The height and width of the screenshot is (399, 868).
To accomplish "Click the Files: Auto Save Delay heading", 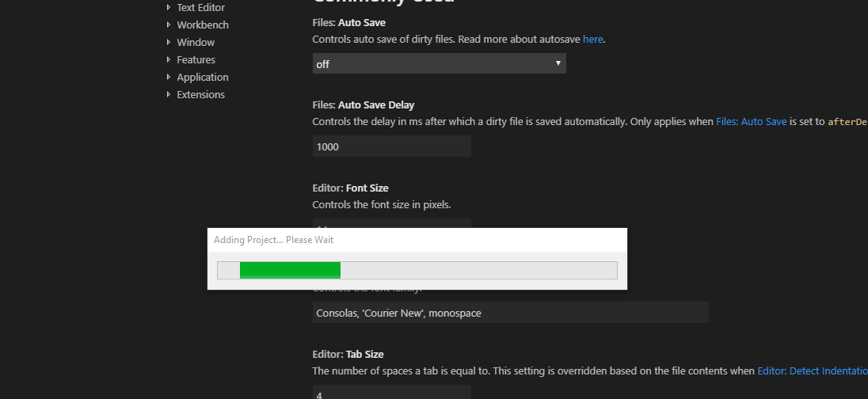I will coord(364,104).
